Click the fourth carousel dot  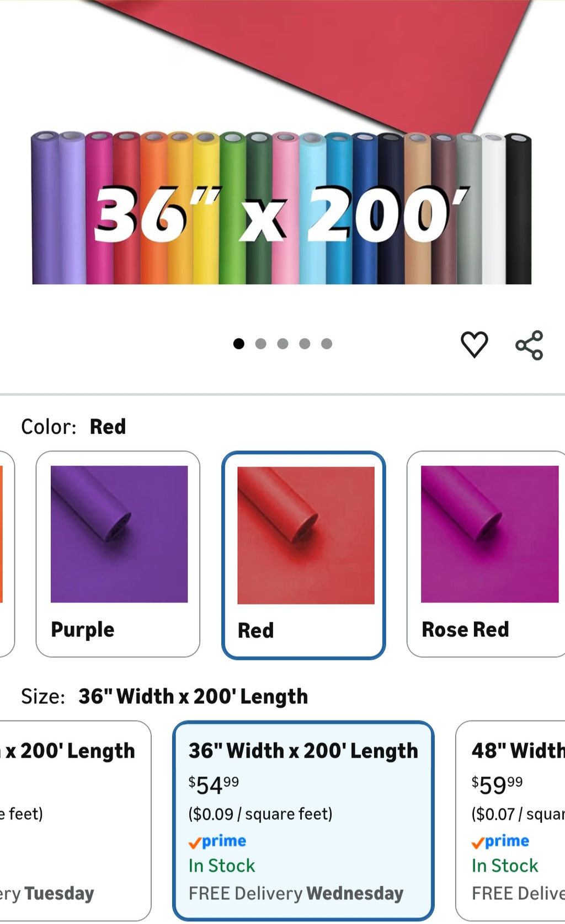coord(305,343)
